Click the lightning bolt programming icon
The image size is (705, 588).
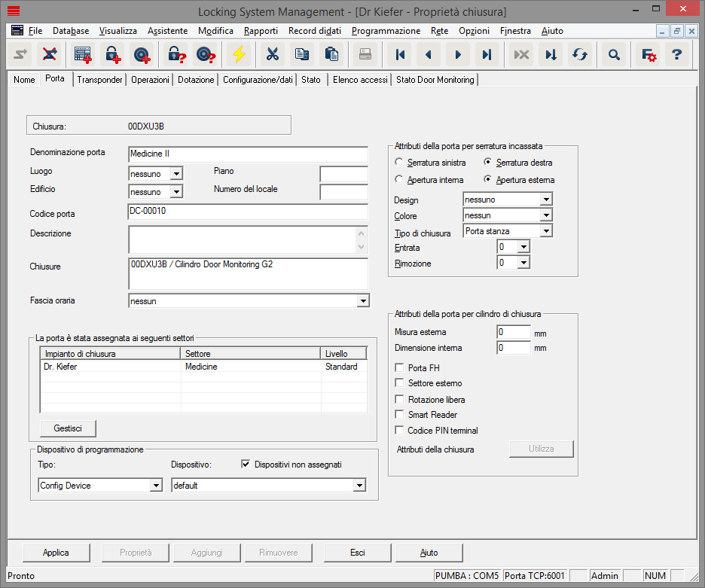pyautogui.click(x=239, y=54)
